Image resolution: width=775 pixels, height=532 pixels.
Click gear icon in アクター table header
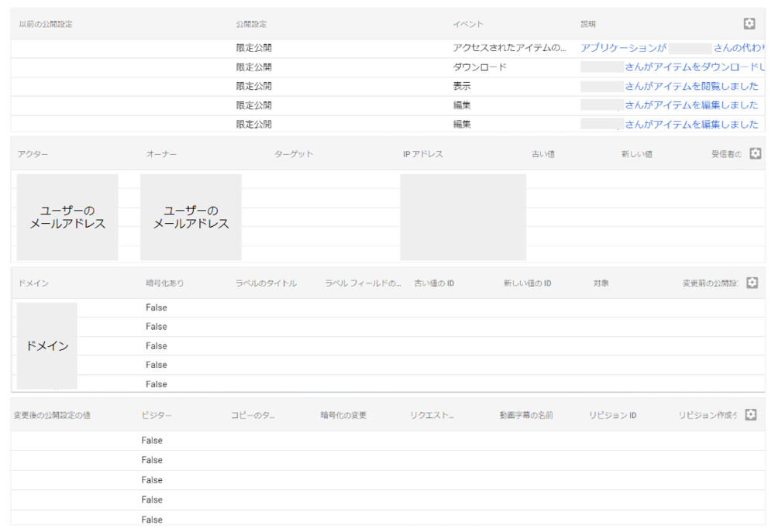pyautogui.click(x=756, y=154)
